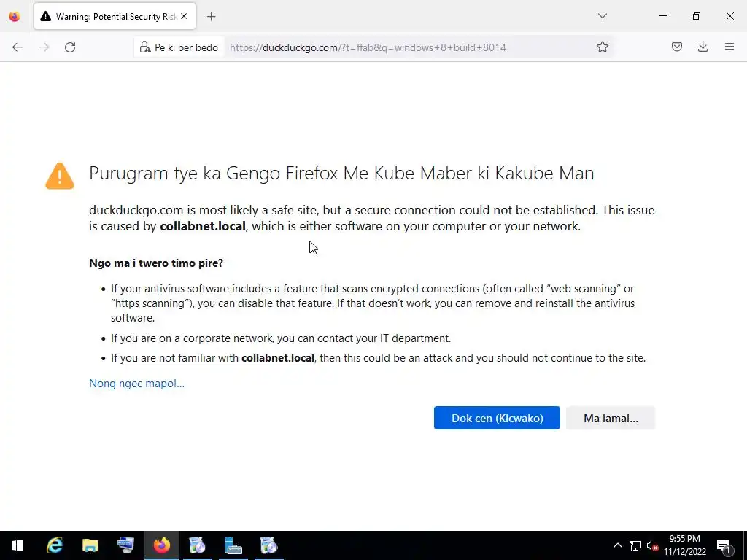This screenshot has height=560, width=747.
Task: Click 'Ngo ma i twero timo pire?' heading
Action: tap(156, 262)
